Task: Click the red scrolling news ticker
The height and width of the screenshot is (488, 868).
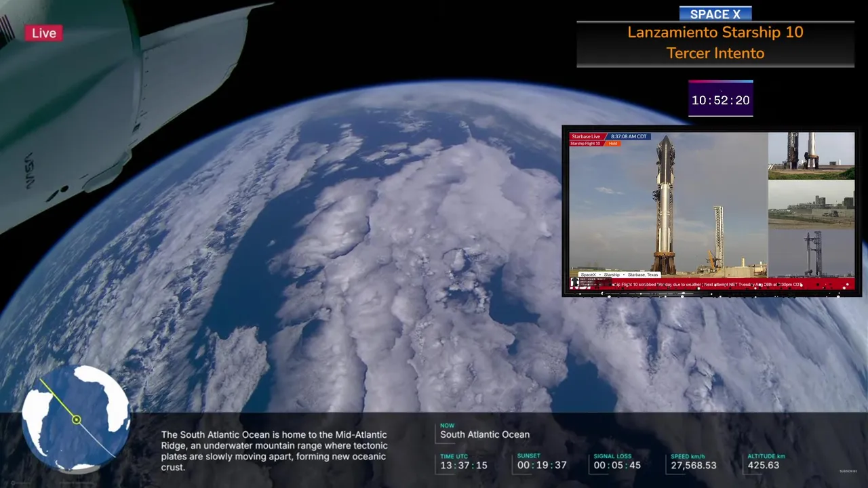Action: pyautogui.click(x=712, y=285)
